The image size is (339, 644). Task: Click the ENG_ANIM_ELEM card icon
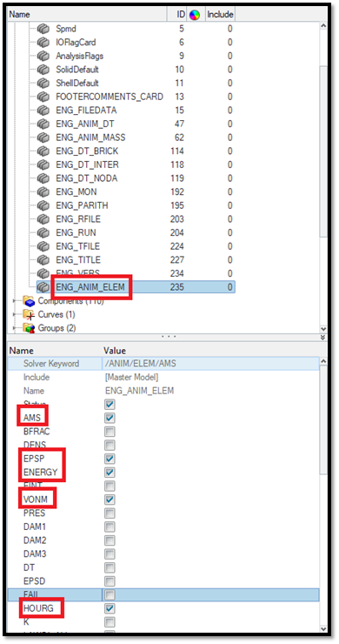(43, 286)
